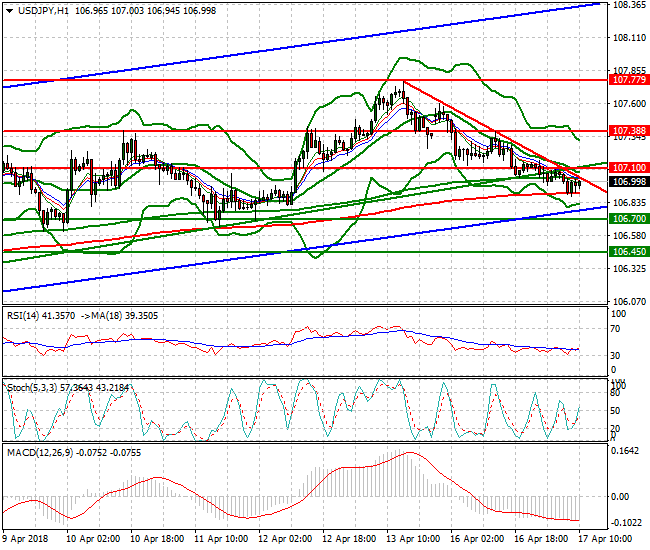Click the MACD scale value -0.1022
This screenshot has width=650, height=550.
(x=626, y=523)
